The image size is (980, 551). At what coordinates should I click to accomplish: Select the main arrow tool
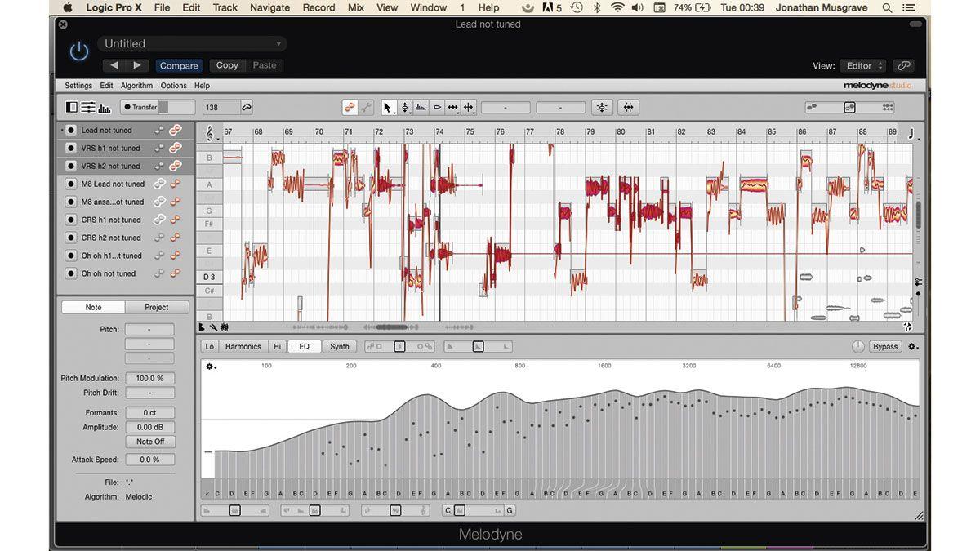[388, 107]
